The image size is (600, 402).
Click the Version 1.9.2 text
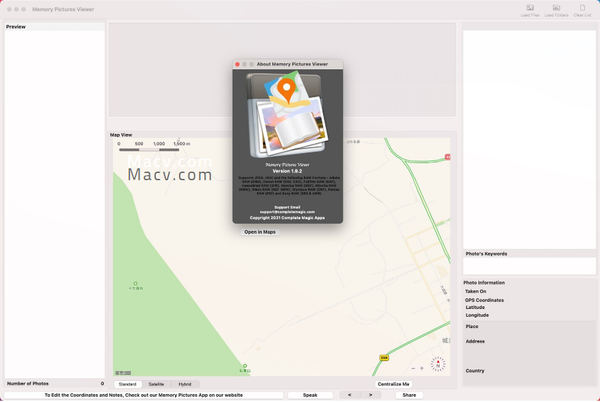287,171
